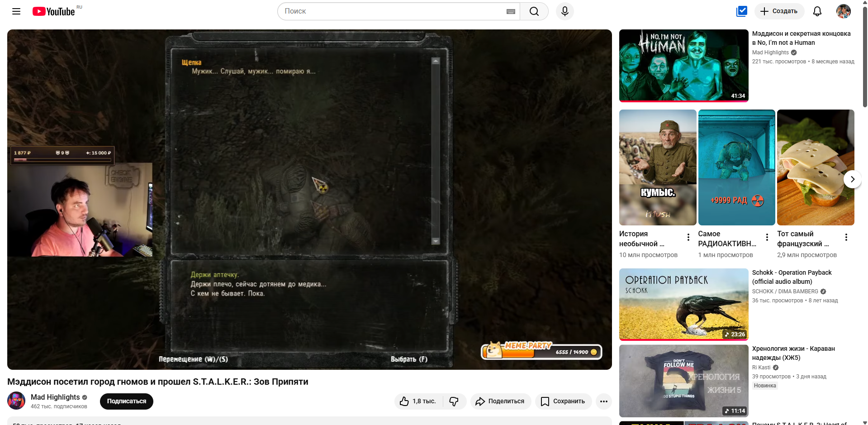Click the Новинка badge

(765, 386)
